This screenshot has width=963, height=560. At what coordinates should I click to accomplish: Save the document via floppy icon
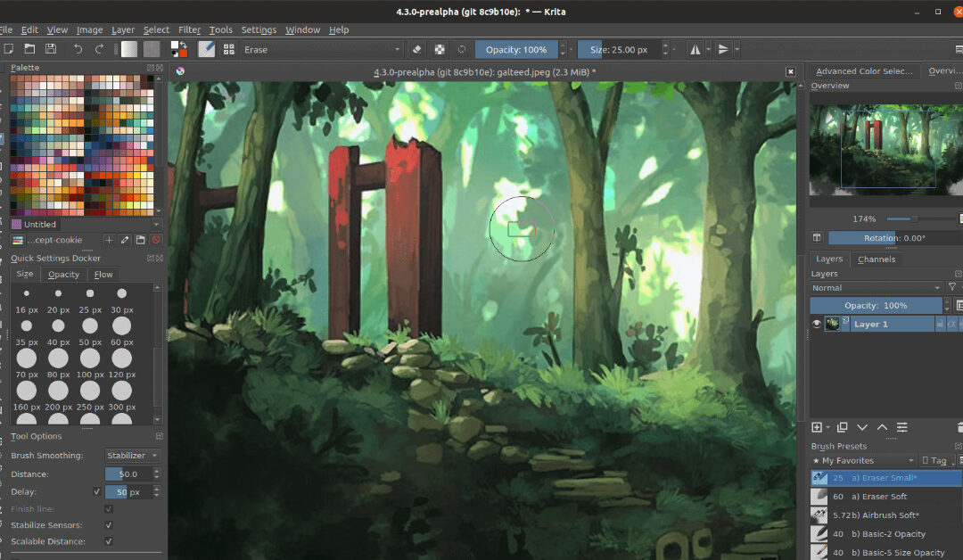51,49
